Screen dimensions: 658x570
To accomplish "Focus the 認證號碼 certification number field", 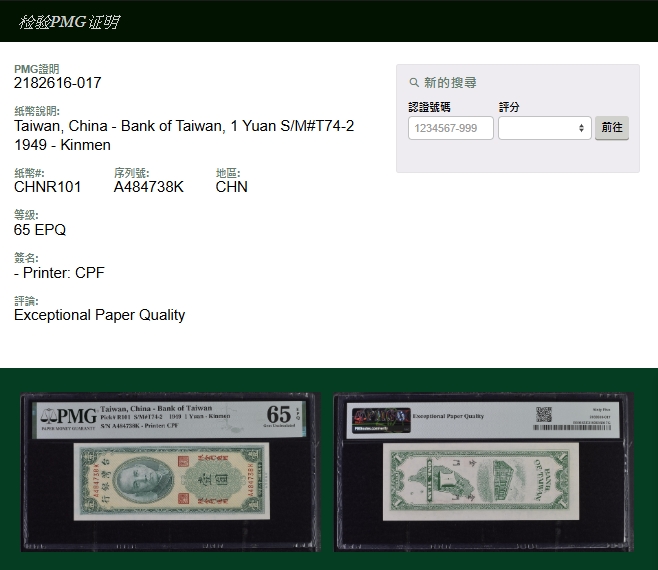I will pos(450,128).
